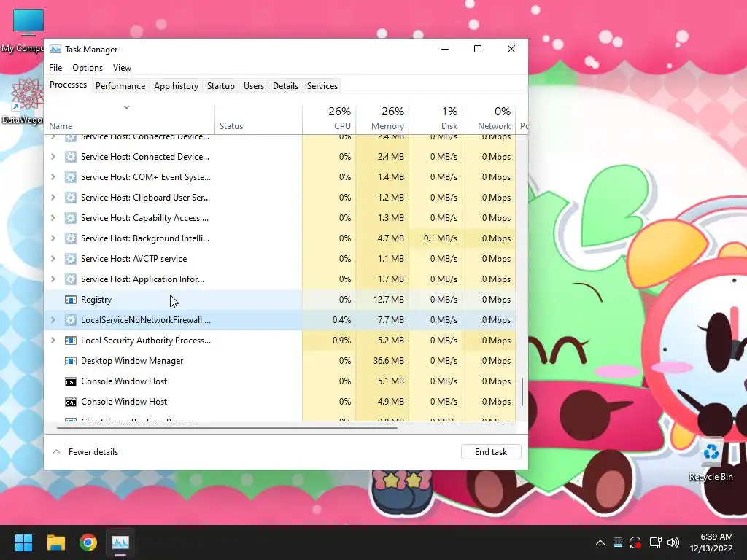The height and width of the screenshot is (560, 747).
Task: Open the View menu
Action: (122, 68)
